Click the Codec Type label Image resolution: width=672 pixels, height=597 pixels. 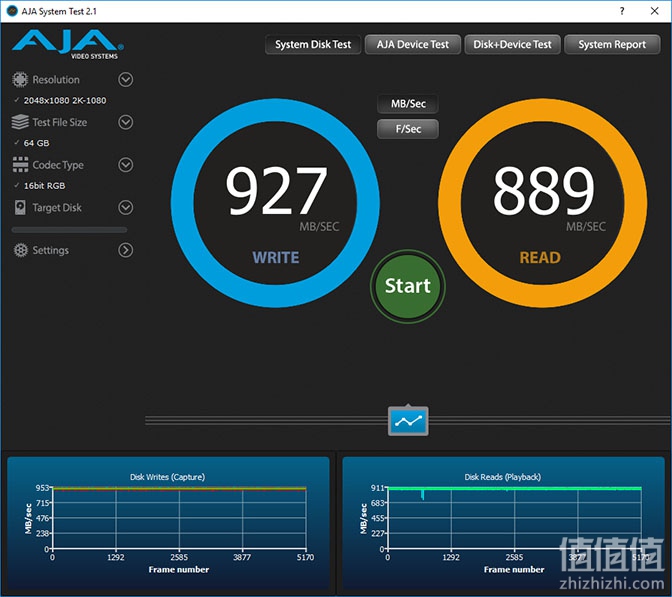click(58, 165)
